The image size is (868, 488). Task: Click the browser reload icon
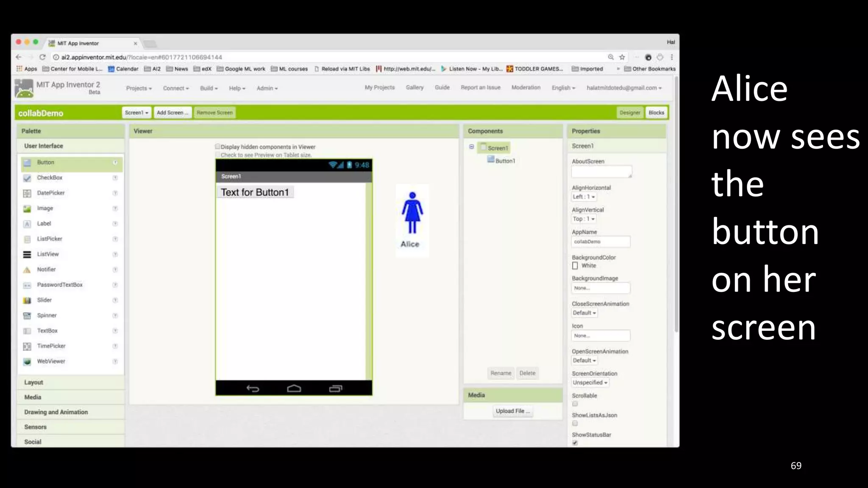42,57
